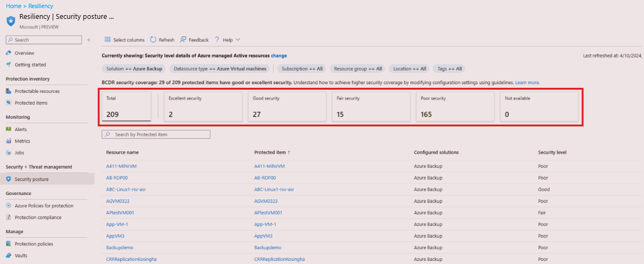
Task: Open Alerts menu item
Action: click(21, 129)
